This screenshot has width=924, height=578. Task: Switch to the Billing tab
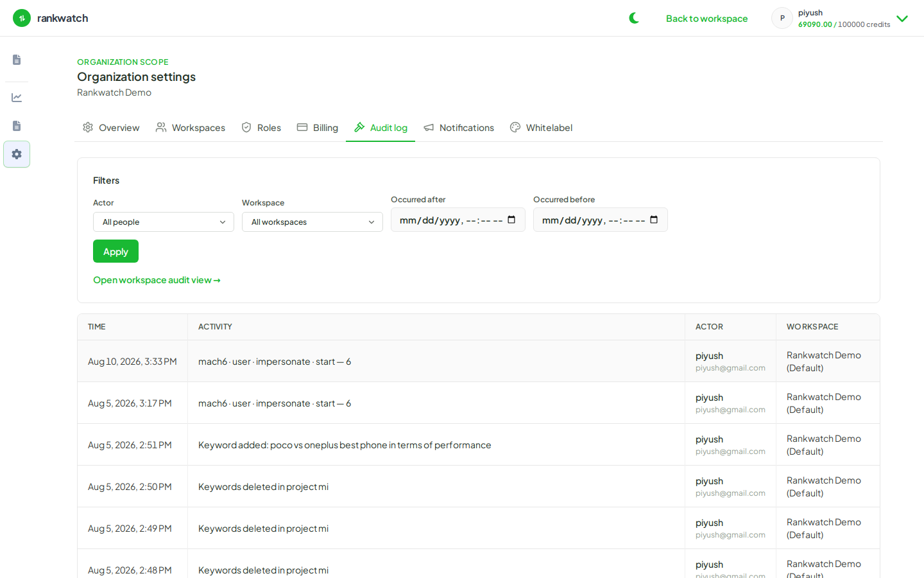coord(318,128)
